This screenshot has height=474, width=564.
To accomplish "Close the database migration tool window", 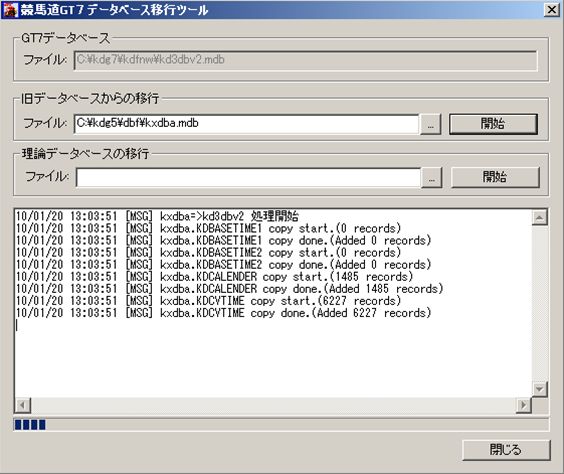I will [552, 9].
